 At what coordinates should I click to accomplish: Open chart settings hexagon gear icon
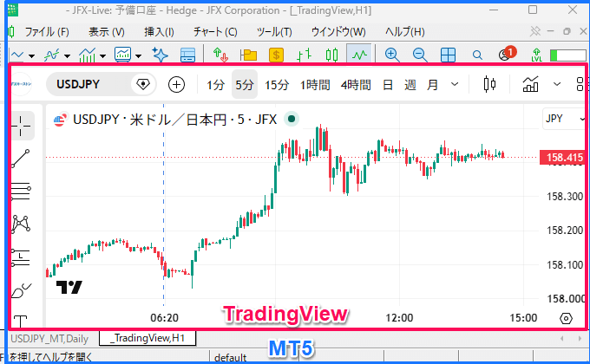pos(566,319)
